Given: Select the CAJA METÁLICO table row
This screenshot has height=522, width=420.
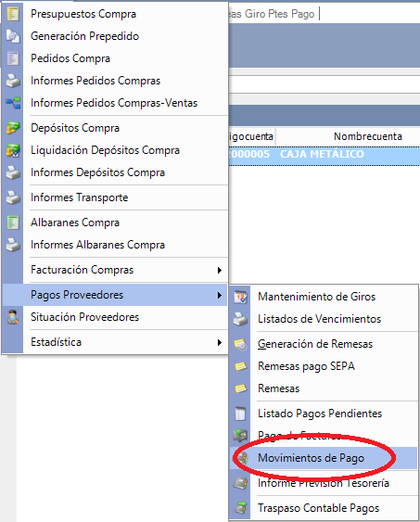Looking at the screenshot, I should pyautogui.click(x=325, y=154).
